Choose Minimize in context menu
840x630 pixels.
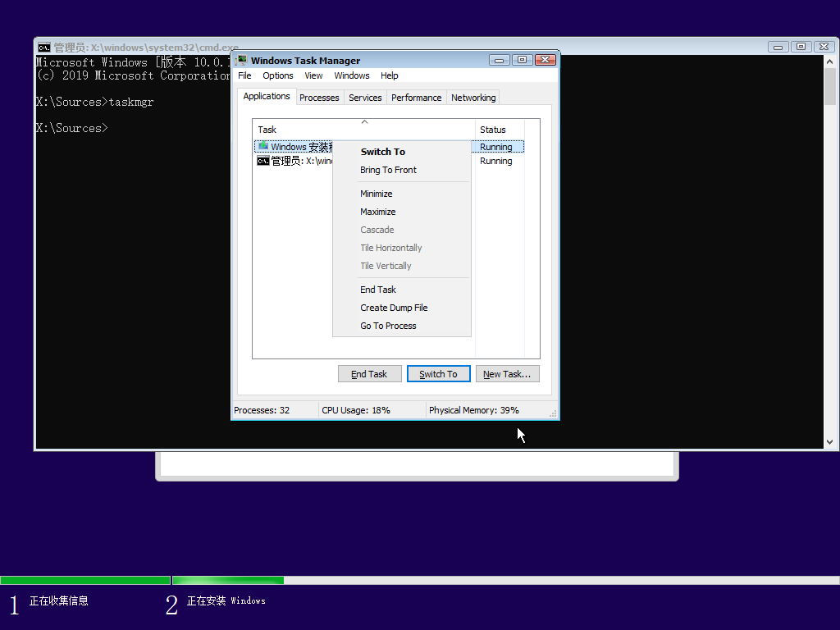pyautogui.click(x=402, y=194)
